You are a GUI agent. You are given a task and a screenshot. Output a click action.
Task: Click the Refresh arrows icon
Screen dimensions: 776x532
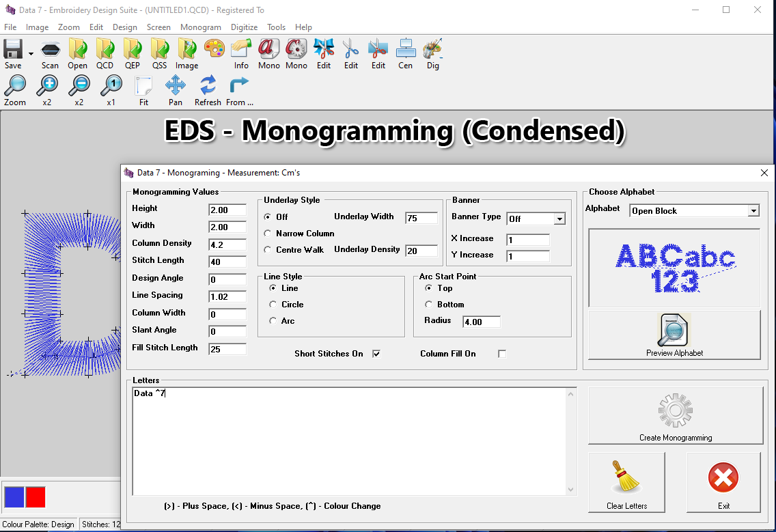208,85
